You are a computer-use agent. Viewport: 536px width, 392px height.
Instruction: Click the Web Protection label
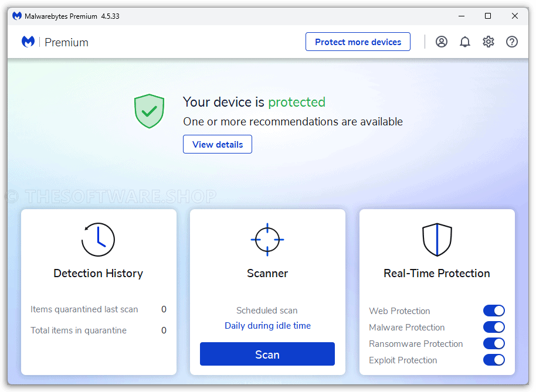click(399, 311)
